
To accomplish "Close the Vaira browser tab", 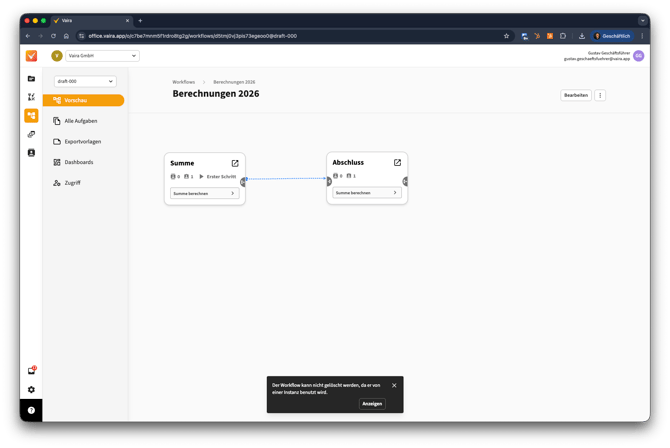I will point(127,21).
